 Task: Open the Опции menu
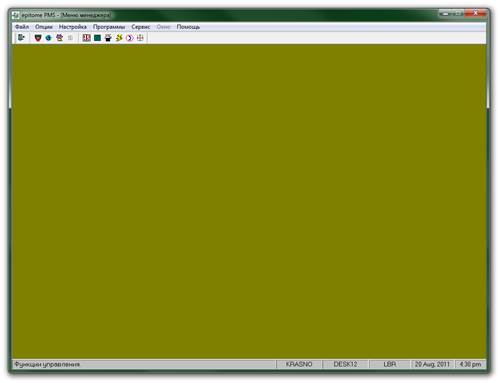point(44,27)
